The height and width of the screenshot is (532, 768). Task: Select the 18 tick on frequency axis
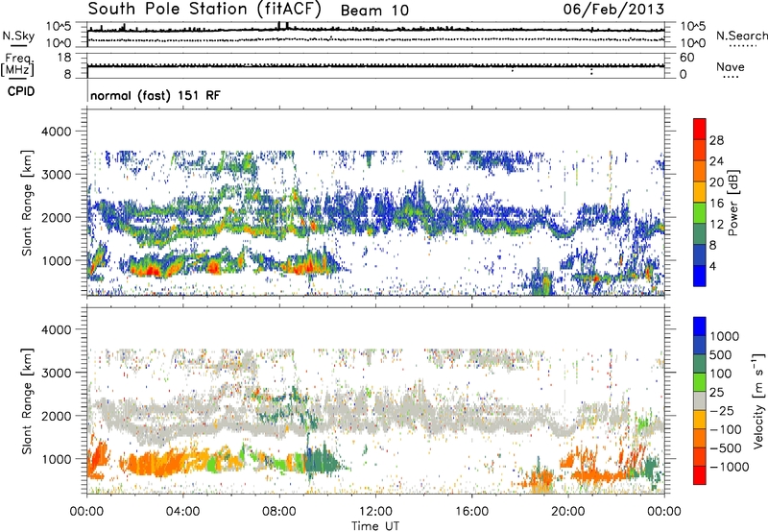click(64, 58)
